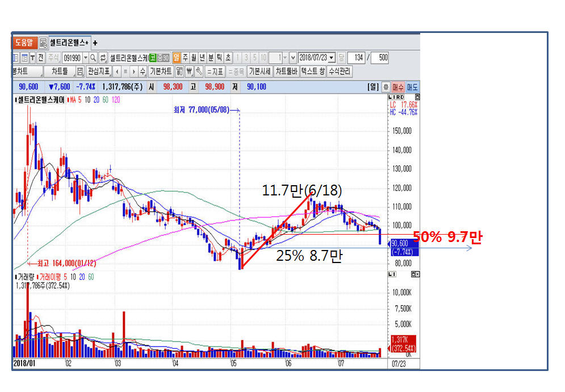Toggle the daily (일) period button
This screenshot has width=565, height=392.
[177, 57]
